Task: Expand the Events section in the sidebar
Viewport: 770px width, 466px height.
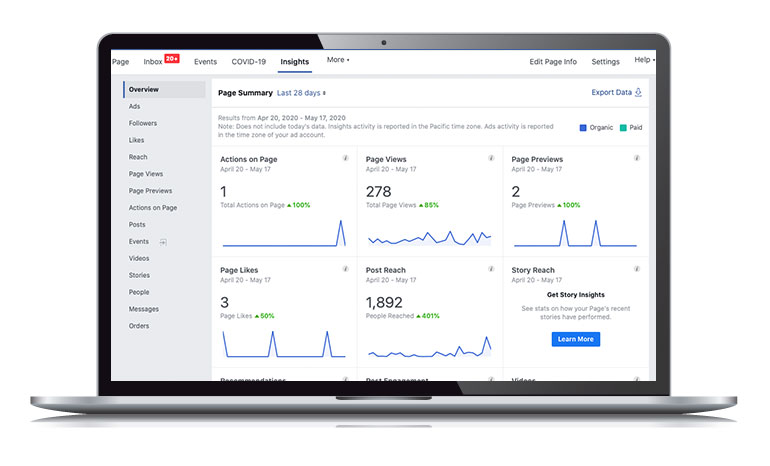Action: pyautogui.click(x=163, y=242)
